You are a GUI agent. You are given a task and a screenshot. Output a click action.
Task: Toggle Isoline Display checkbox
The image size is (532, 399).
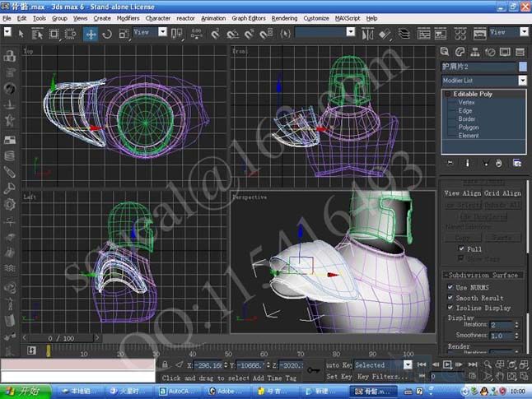coord(450,308)
